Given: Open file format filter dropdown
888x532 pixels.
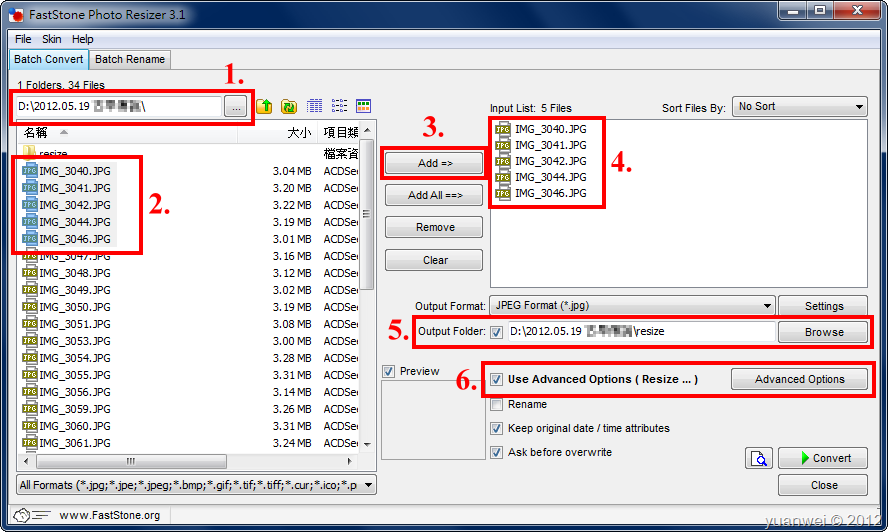Looking at the screenshot, I should [x=196, y=485].
